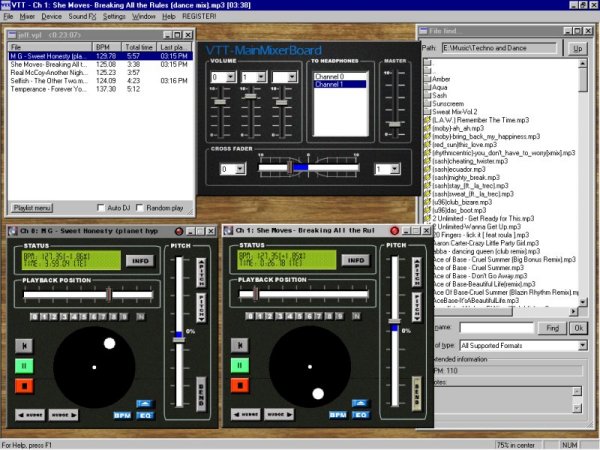Click the Playlist menu button
This screenshot has height=450, width=600.
click(33, 207)
